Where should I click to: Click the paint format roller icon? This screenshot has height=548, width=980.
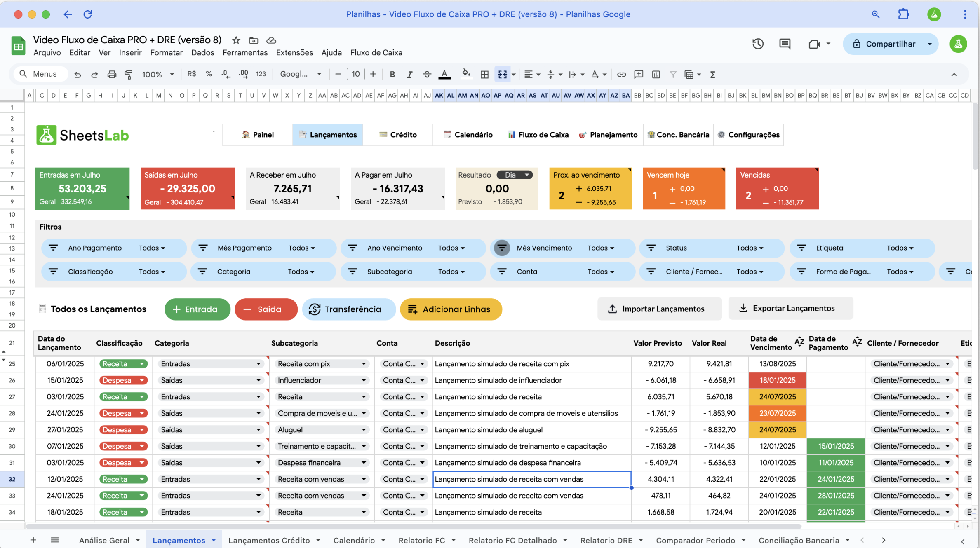tap(129, 75)
